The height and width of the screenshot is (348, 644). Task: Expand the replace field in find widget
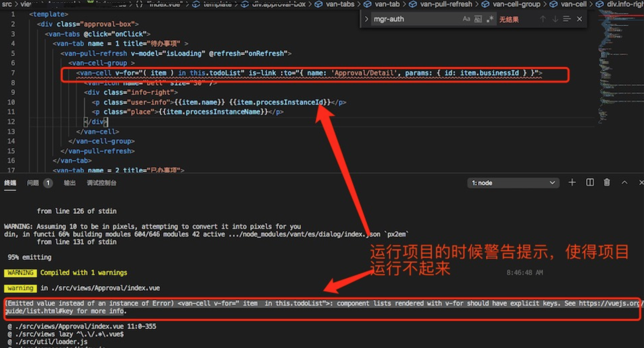[366, 19]
